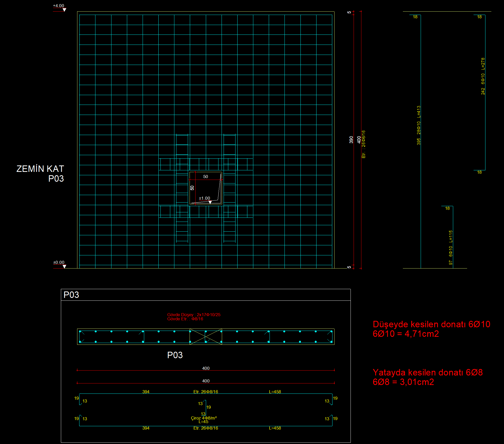Select the vertical 50 dimension in opening
Image resolution: width=504 pixels, height=444 pixels.
192,188
